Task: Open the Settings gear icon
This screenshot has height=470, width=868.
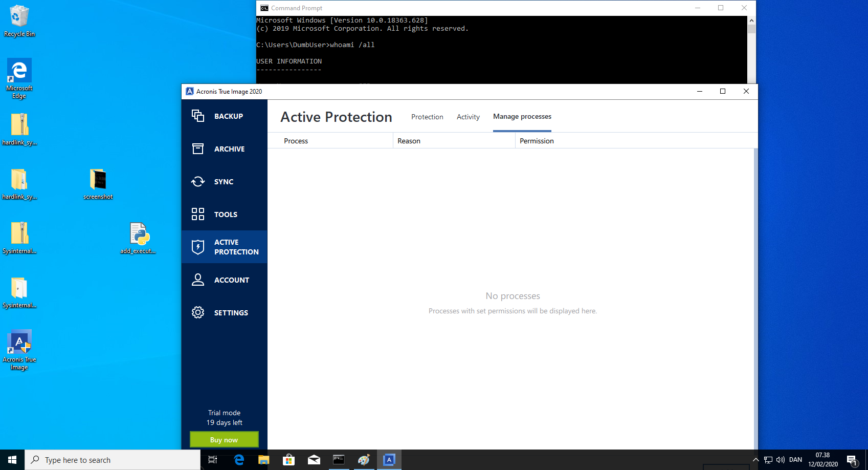Action: (198, 312)
